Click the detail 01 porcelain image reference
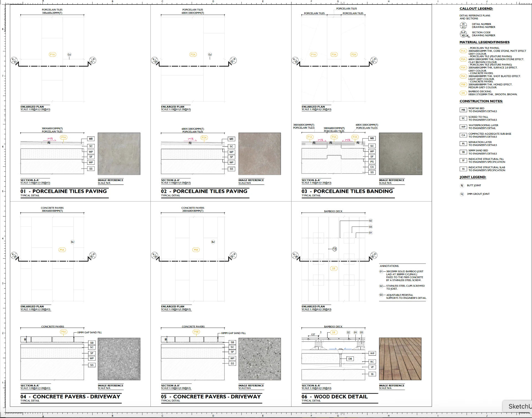The width and height of the screenshot is (532, 418). pyautogui.click(x=119, y=154)
